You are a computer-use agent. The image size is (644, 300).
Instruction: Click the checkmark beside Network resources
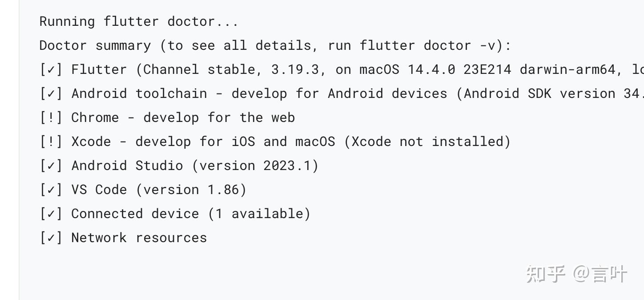51,238
